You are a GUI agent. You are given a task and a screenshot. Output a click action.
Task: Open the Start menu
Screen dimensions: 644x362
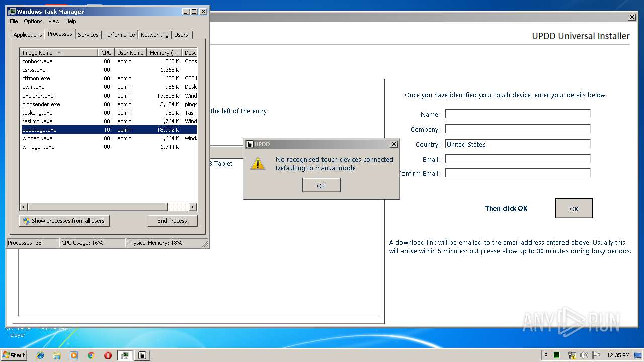pyautogui.click(x=14, y=355)
